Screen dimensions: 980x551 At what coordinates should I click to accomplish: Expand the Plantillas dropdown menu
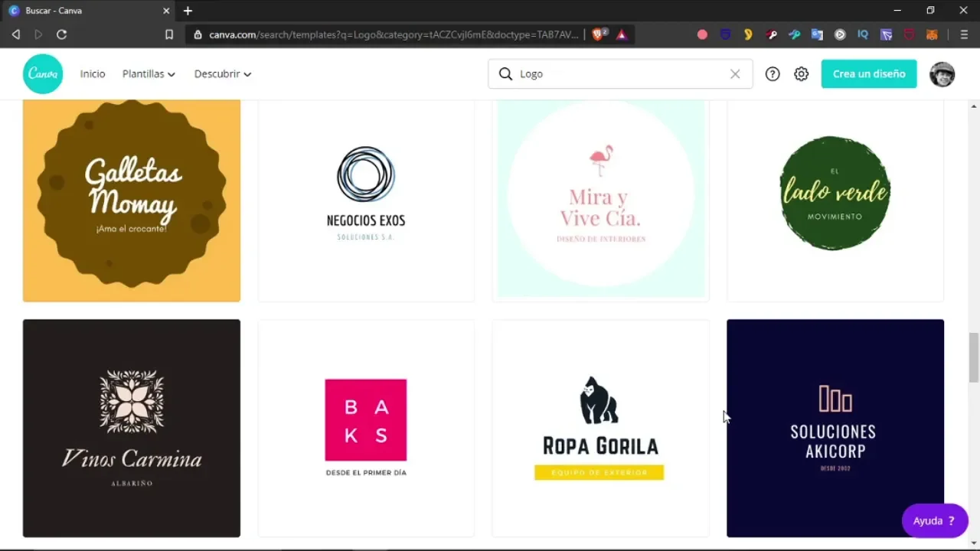tap(149, 74)
